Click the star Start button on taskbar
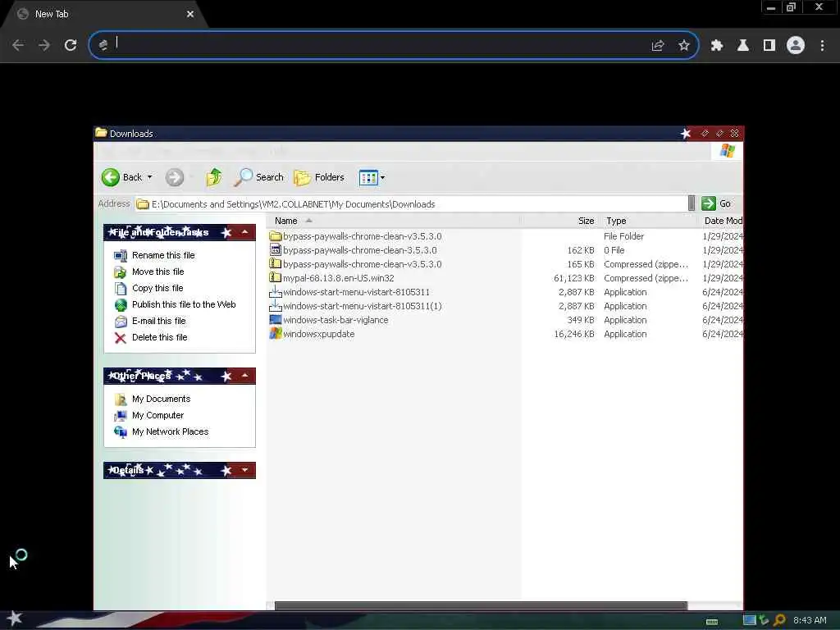This screenshot has height=630, width=840. (15, 619)
